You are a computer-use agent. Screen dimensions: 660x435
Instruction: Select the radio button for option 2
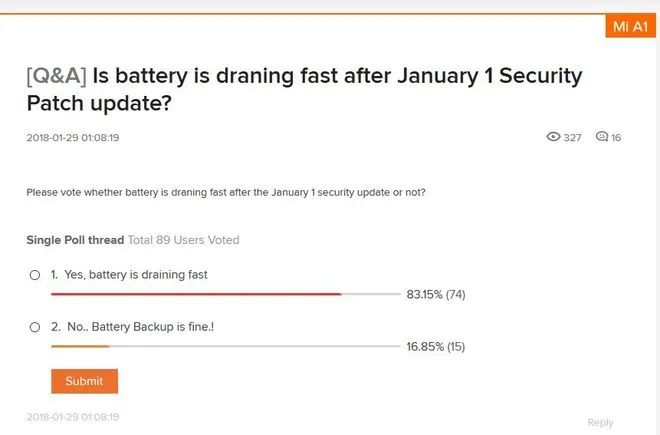pyautogui.click(x=35, y=327)
